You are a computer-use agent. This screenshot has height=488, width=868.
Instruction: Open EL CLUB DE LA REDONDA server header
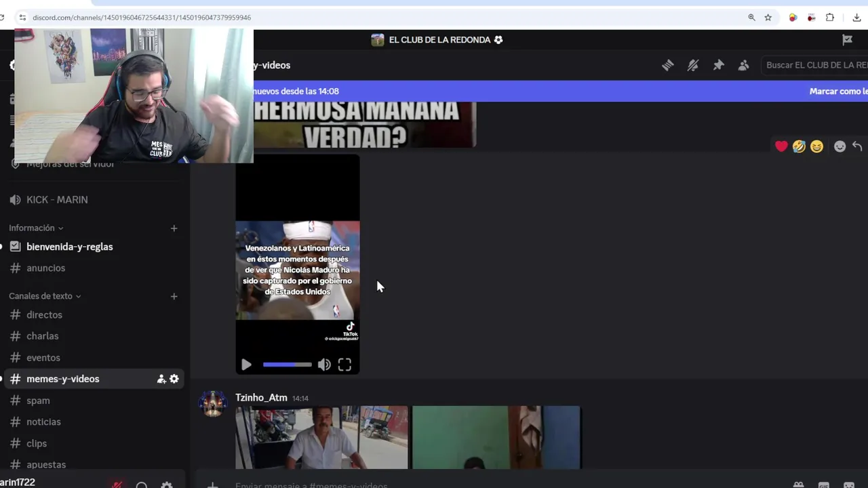pyautogui.click(x=437, y=40)
